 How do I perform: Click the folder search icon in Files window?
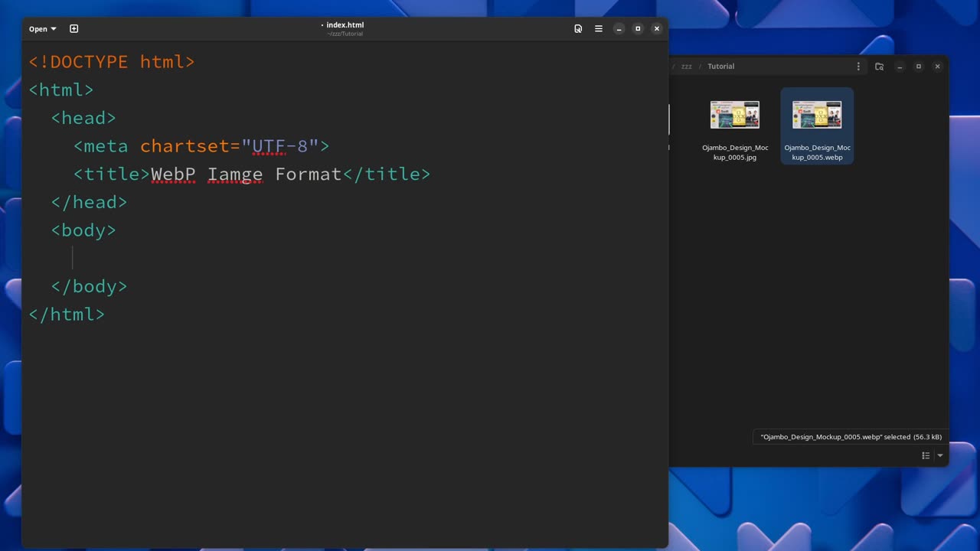pyautogui.click(x=879, y=67)
